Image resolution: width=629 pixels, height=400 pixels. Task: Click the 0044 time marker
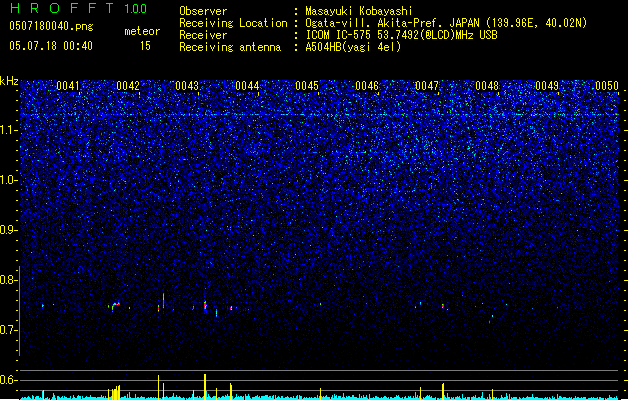click(x=247, y=86)
